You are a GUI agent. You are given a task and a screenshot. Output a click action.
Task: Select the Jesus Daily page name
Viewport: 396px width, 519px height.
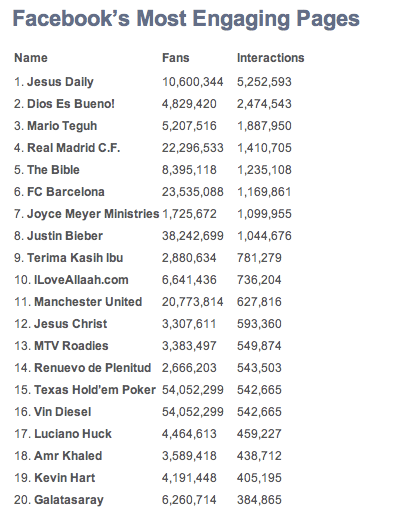tap(60, 82)
